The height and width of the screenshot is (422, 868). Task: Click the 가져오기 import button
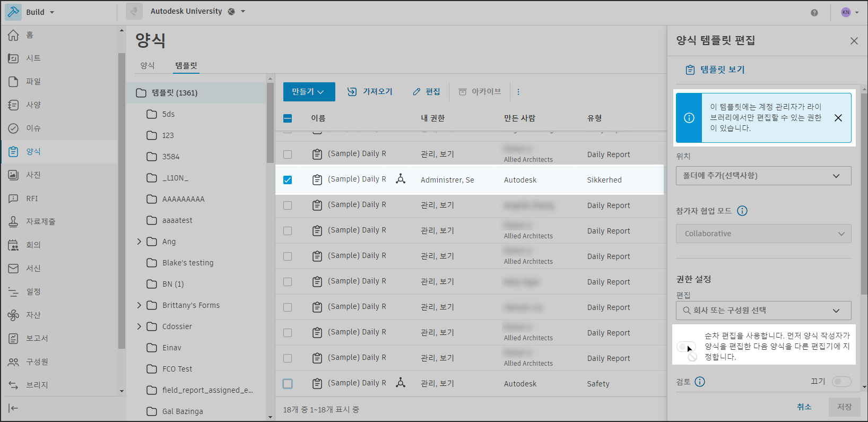370,92
